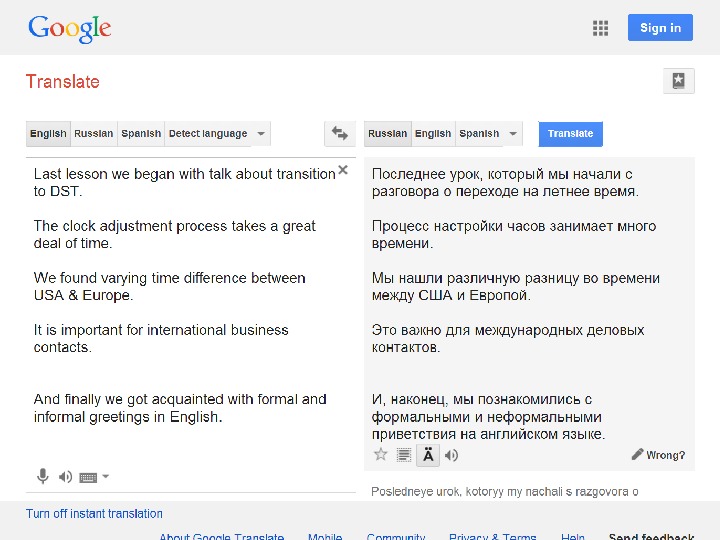Toggle the on-screen keyboard input tool

tap(88, 477)
